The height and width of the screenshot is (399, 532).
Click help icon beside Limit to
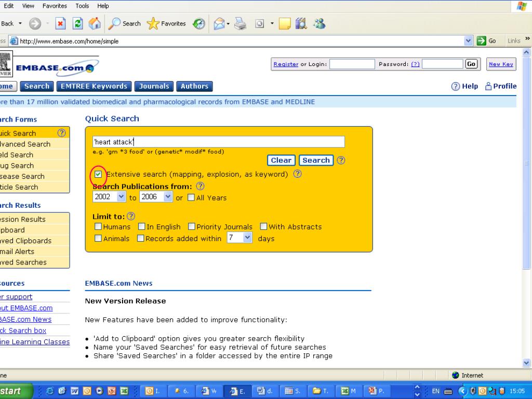pos(131,216)
